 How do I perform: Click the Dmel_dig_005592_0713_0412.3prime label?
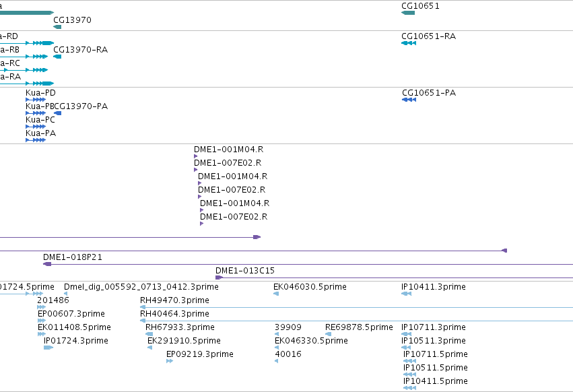[x=141, y=287]
